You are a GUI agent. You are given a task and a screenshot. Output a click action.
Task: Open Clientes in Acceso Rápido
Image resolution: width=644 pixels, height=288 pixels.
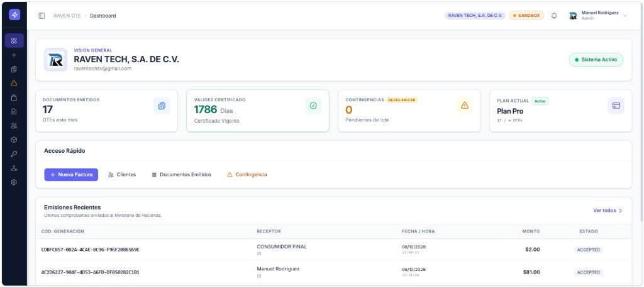(x=122, y=175)
